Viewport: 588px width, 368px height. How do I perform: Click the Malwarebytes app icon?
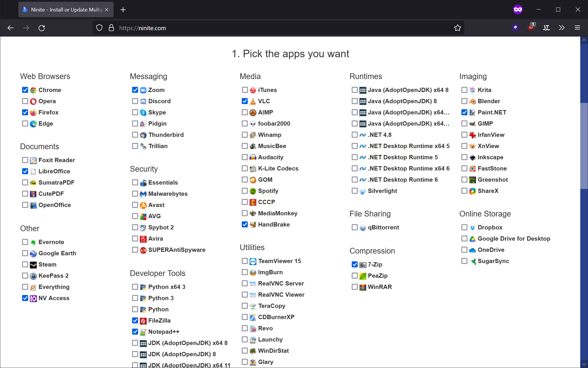[x=143, y=194]
